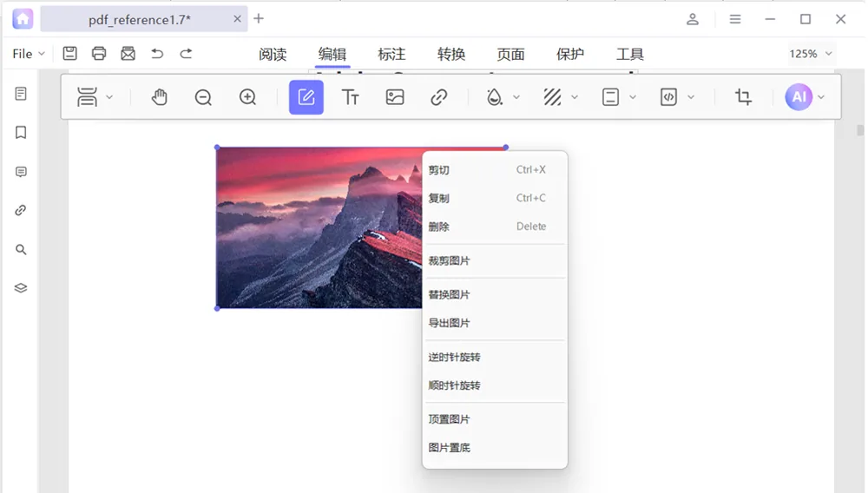Click the zoom out magnifier
Viewport: 868px width, 493px height.
point(203,97)
